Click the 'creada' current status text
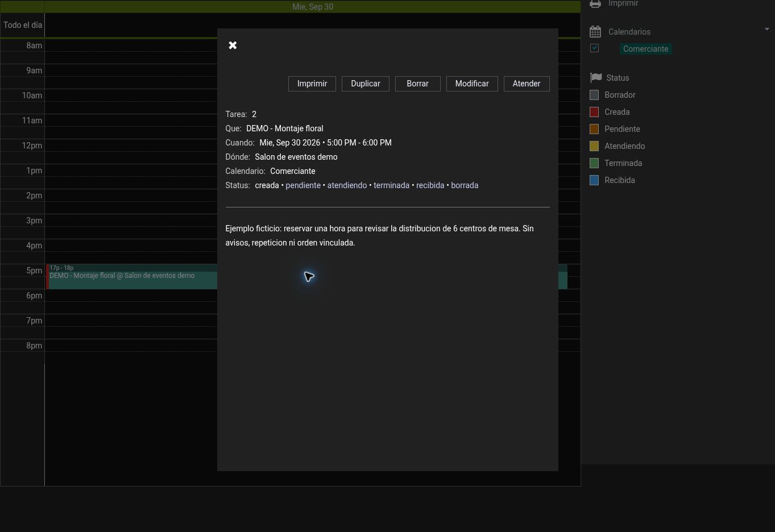Image resolution: width=775 pixels, height=532 pixels. click(267, 185)
